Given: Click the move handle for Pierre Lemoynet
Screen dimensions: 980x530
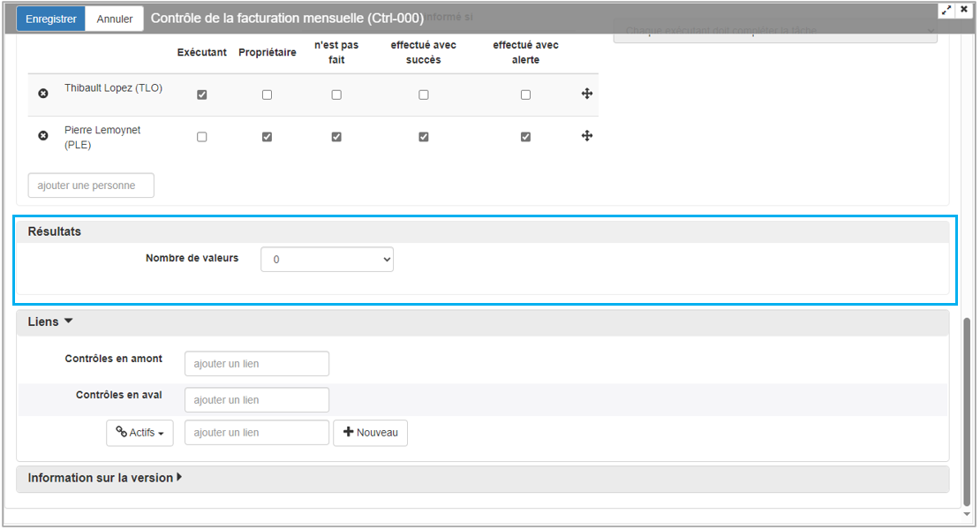Looking at the screenshot, I should [x=586, y=136].
